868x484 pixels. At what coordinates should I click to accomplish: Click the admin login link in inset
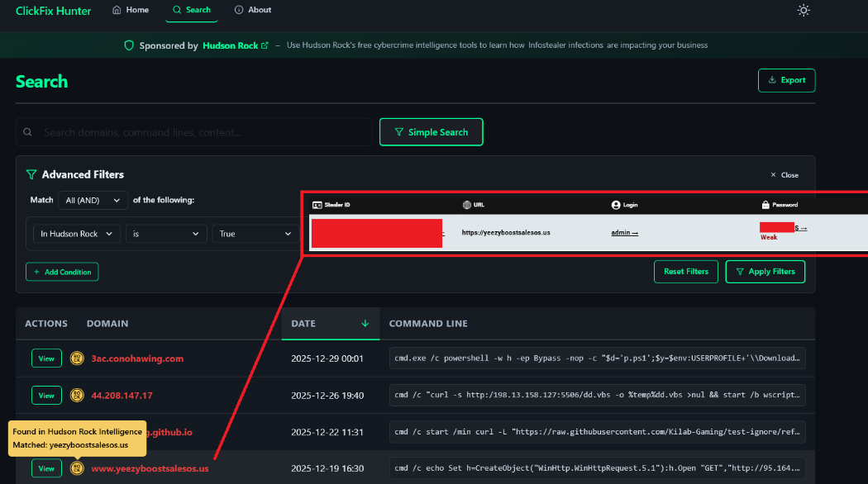pyautogui.click(x=624, y=233)
